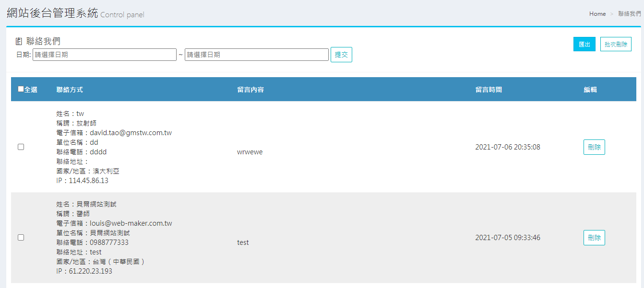
Task: Toggle the 全選 select-all checkbox
Action: click(x=21, y=89)
